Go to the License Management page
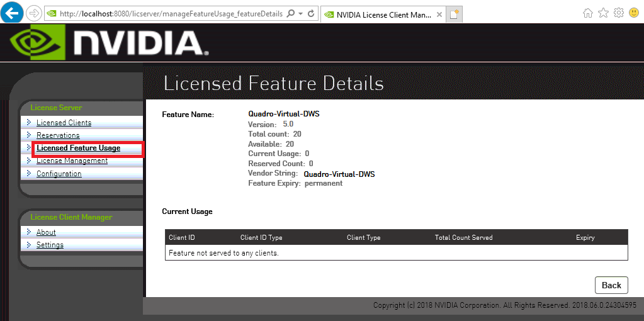644x321 pixels. (72, 161)
